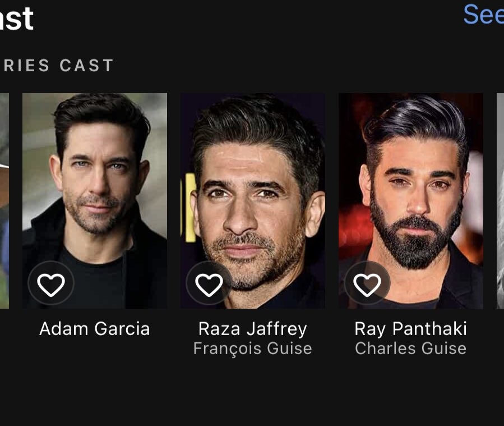Open Raza Jaffrey's headshot photo
This screenshot has width=504, height=426.
pos(253,201)
